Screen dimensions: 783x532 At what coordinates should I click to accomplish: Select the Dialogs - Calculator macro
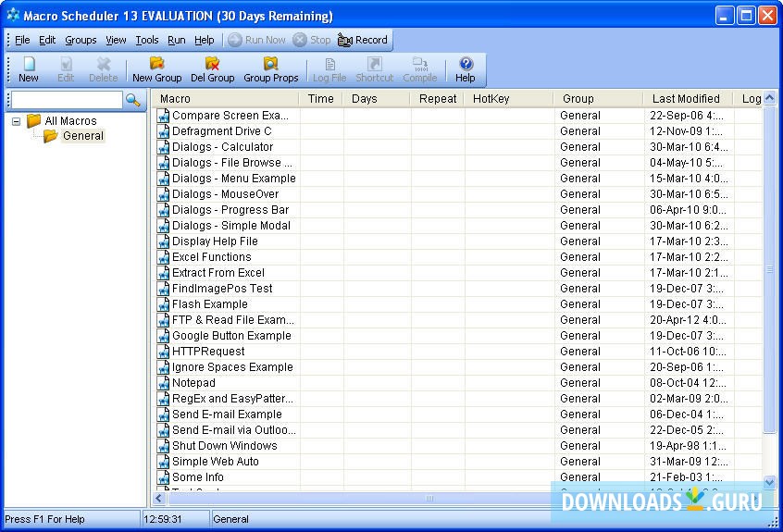tap(223, 147)
